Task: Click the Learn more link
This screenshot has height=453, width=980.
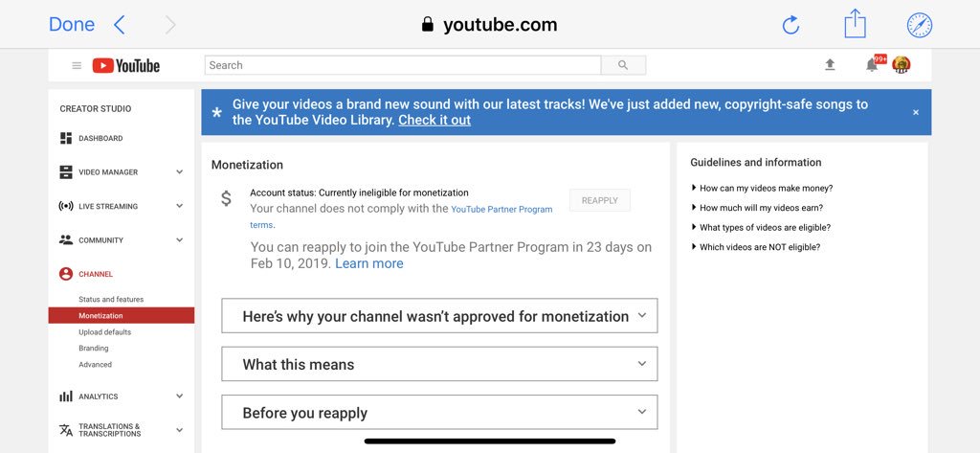Action: tap(369, 264)
